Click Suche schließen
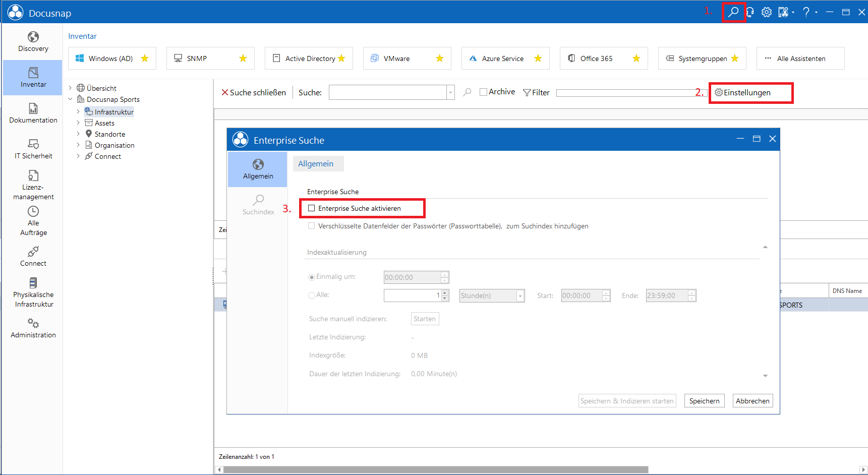 (254, 92)
